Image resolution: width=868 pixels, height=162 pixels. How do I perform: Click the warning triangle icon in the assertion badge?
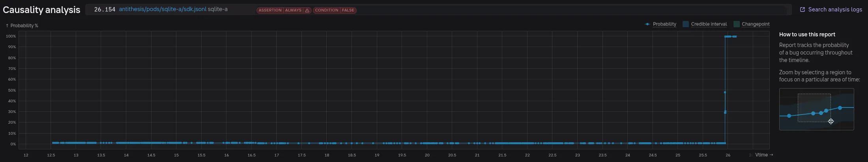[x=307, y=10]
